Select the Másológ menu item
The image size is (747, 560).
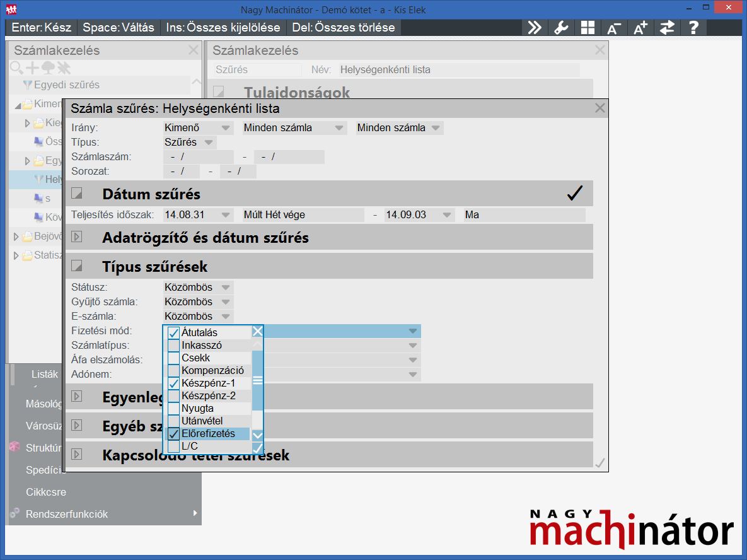[x=44, y=404]
